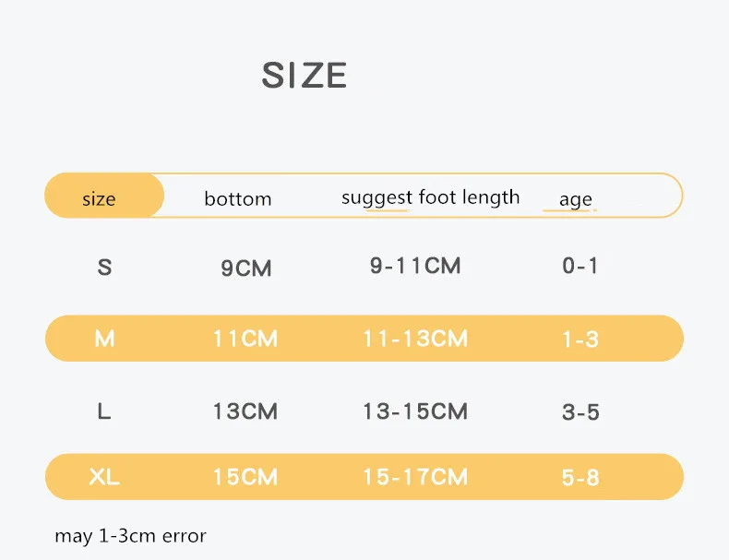Click age range 5-8
Viewport: 729px width, 560px height.
(x=580, y=478)
